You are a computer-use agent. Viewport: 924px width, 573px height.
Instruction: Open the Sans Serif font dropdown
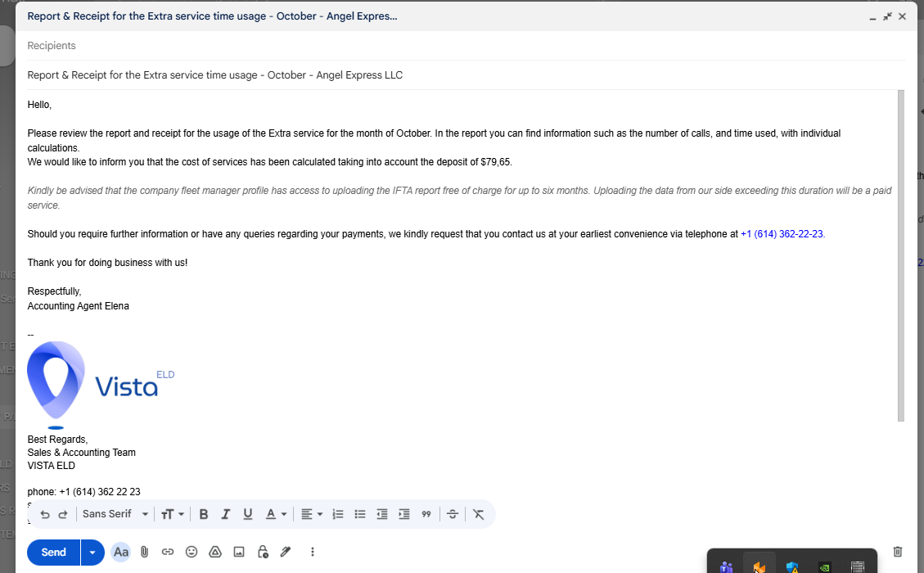115,514
